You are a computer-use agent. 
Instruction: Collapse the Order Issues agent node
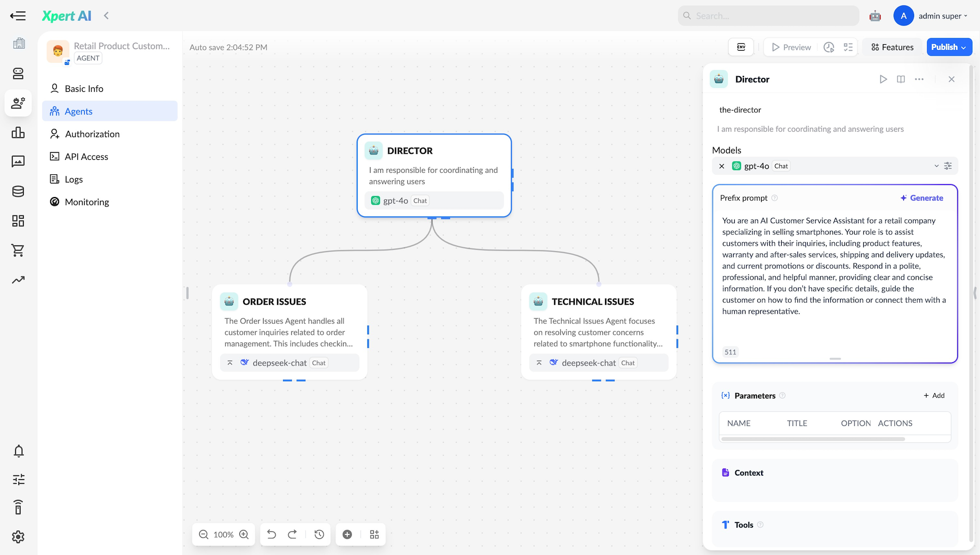(230, 363)
